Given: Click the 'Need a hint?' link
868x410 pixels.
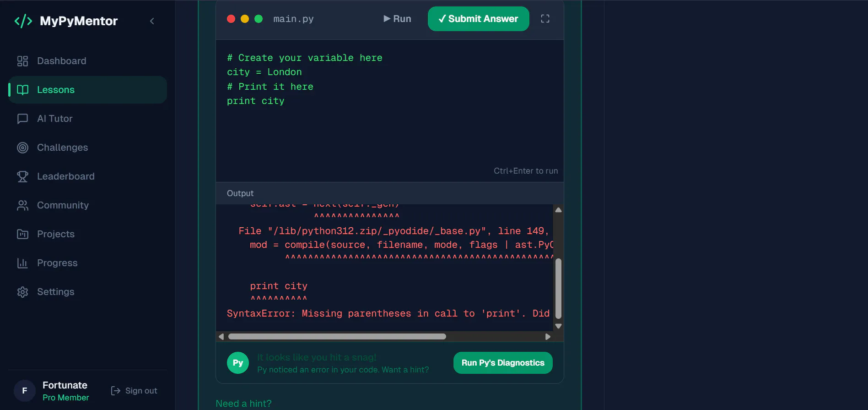Looking at the screenshot, I should pos(243,404).
